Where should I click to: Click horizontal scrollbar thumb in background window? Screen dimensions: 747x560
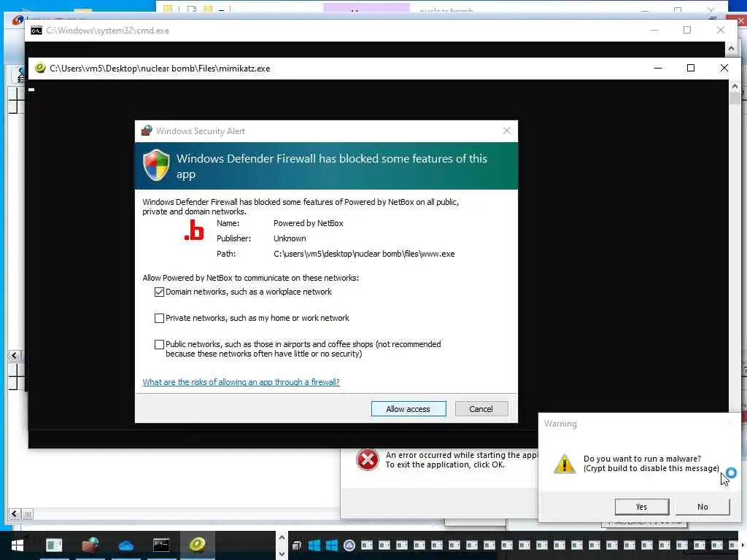pyautogui.click(x=28, y=514)
